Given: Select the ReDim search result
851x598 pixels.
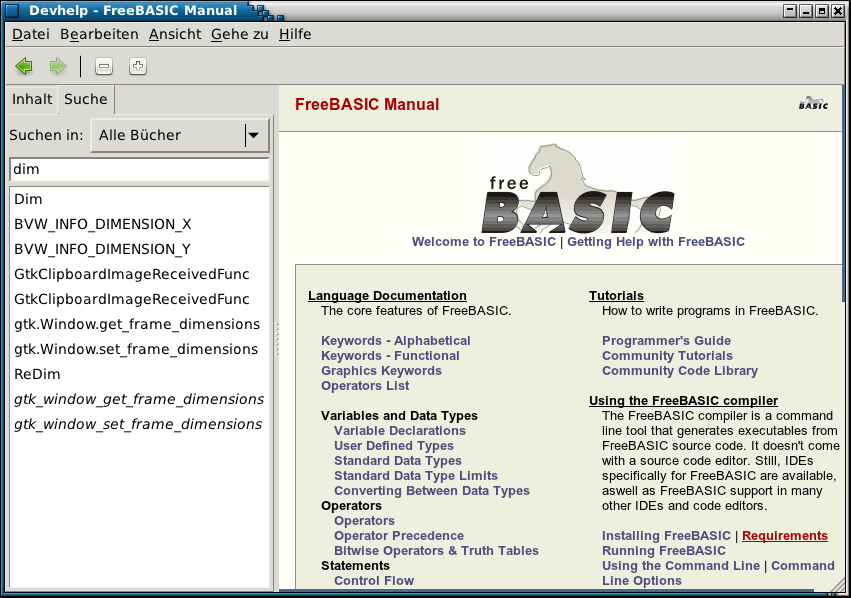Looking at the screenshot, I should tap(139, 374).
